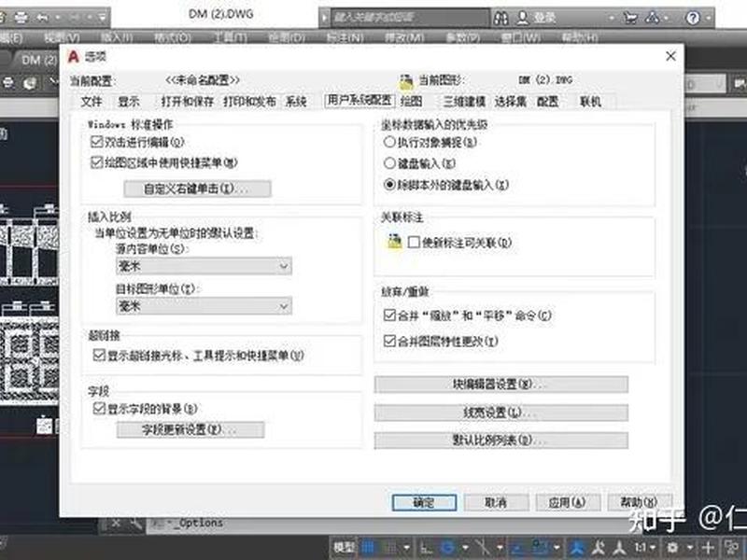Open 格式(O) menu in menu bar
The width and height of the screenshot is (747, 560).
coord(172,37)
